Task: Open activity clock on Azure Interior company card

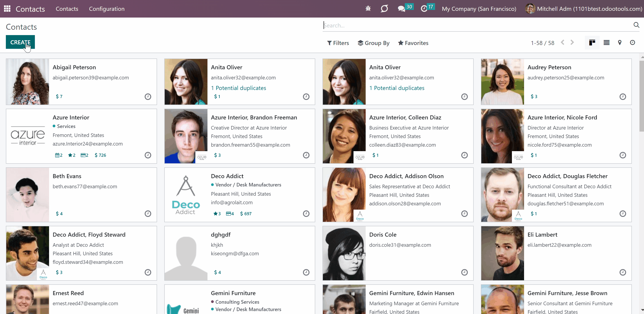Action: (148, 155)
